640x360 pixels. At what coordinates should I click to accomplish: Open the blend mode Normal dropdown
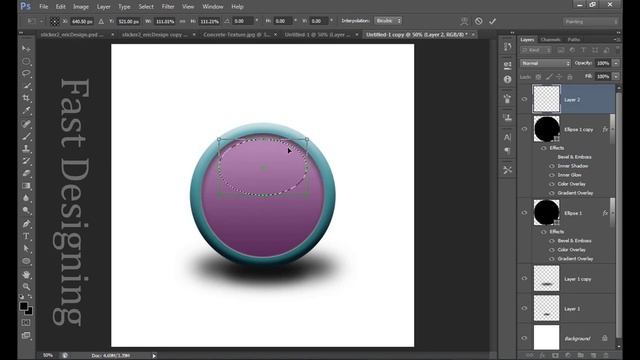pyautogui.click(x=545, y=63)
